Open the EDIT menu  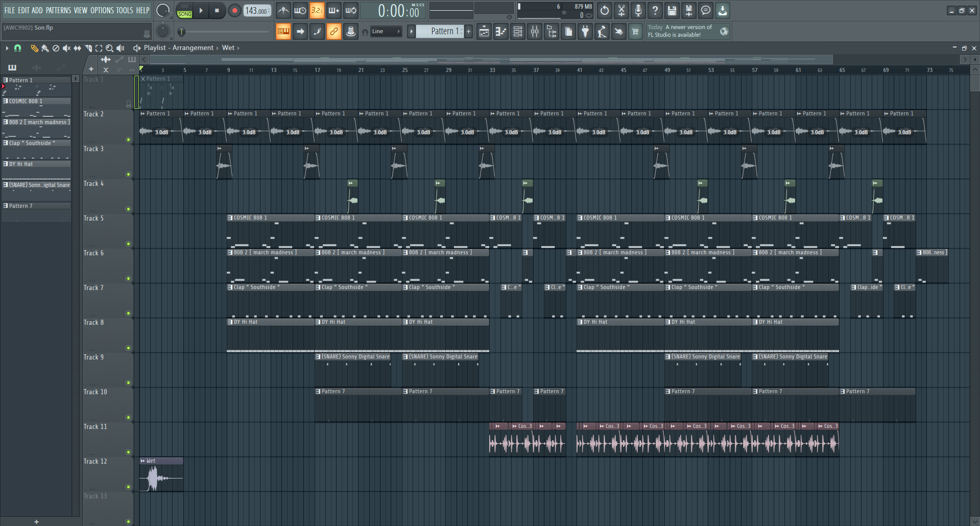point(23,10)
